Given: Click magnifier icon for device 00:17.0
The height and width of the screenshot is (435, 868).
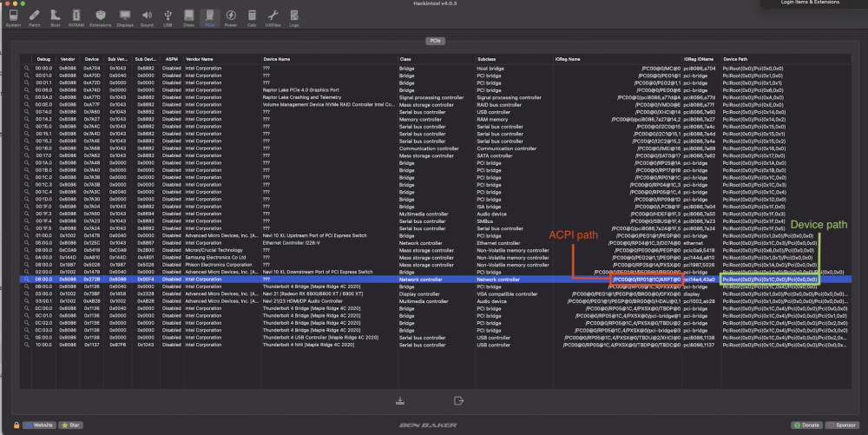Looking at the screenshot, I should [x=26, y=155].
